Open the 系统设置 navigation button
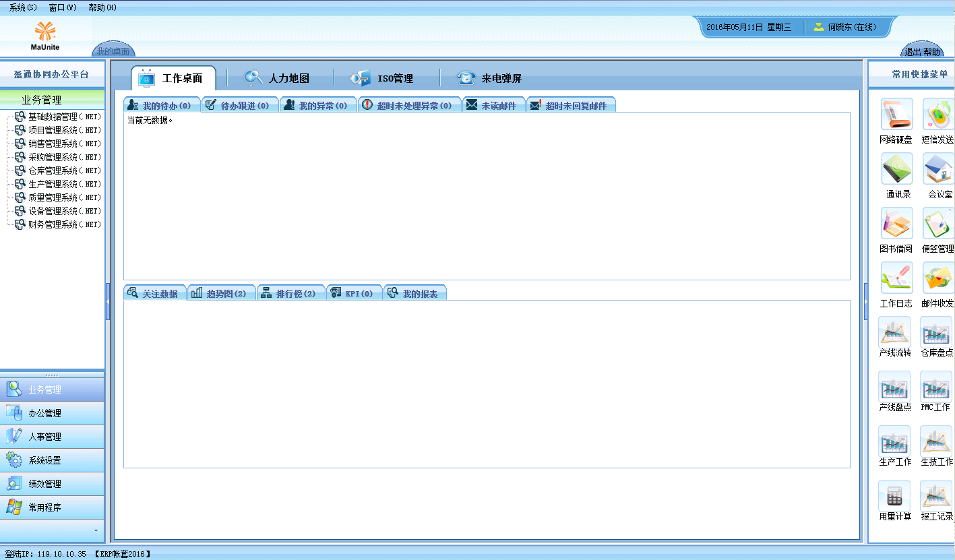 [x=52, y=460]
